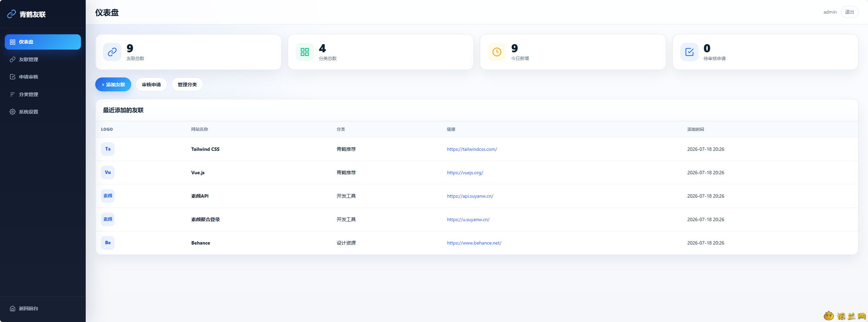This screenshot has height=322, width=868.
Task: Click the Tailwind CSS site name
Action: click(x=205, y=149)
